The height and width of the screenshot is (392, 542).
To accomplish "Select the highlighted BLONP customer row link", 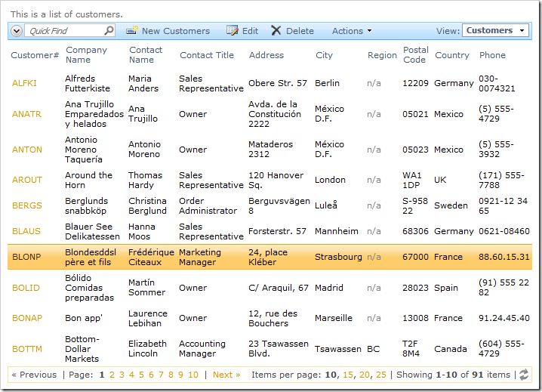I will coord(26,257).
